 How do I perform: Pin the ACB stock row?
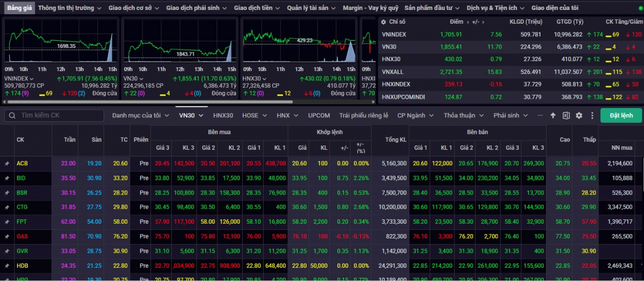pos(7,164)
